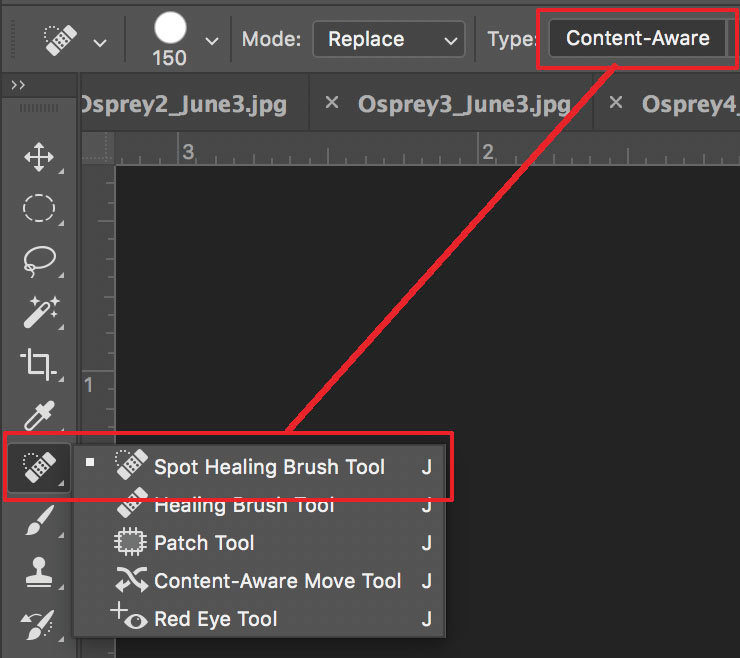Click the Spot Healing Brush toolbar icon
Image resolution: width=740 pixels, height=658 pixels.
pyautogui.click(x=39, y=468)
